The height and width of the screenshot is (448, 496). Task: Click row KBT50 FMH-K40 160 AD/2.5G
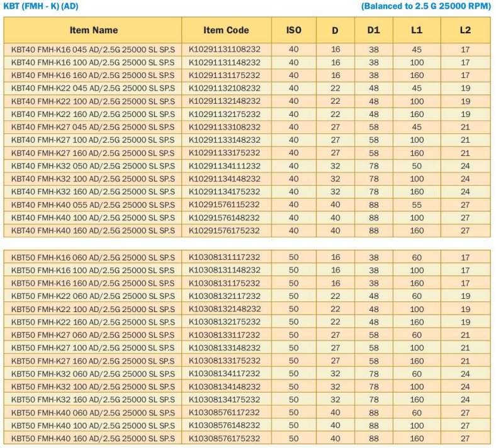coord(247,438)
